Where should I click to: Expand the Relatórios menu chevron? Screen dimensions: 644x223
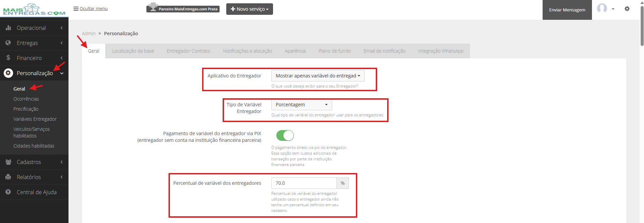coord(62,177)
